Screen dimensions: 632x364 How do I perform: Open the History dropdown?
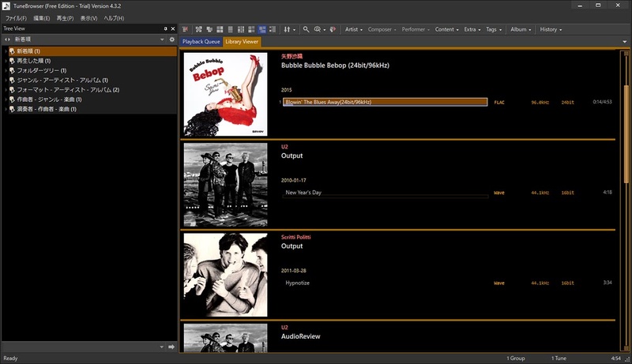point(551,29)
